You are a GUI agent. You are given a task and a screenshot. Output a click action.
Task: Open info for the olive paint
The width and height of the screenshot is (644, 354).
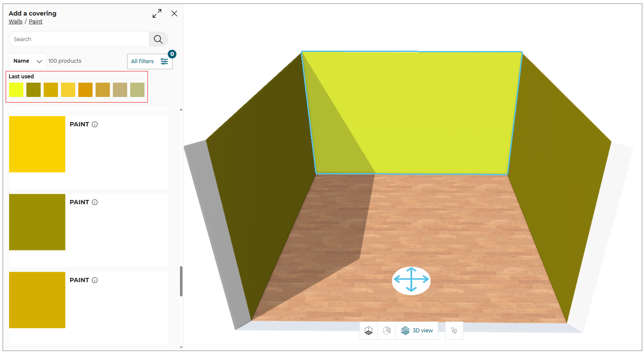95,203
